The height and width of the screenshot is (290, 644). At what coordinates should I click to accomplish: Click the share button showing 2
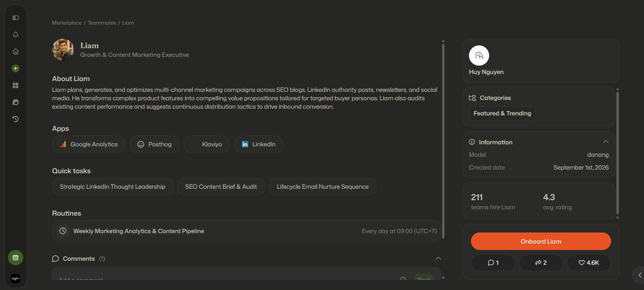[x=541, y=263]
